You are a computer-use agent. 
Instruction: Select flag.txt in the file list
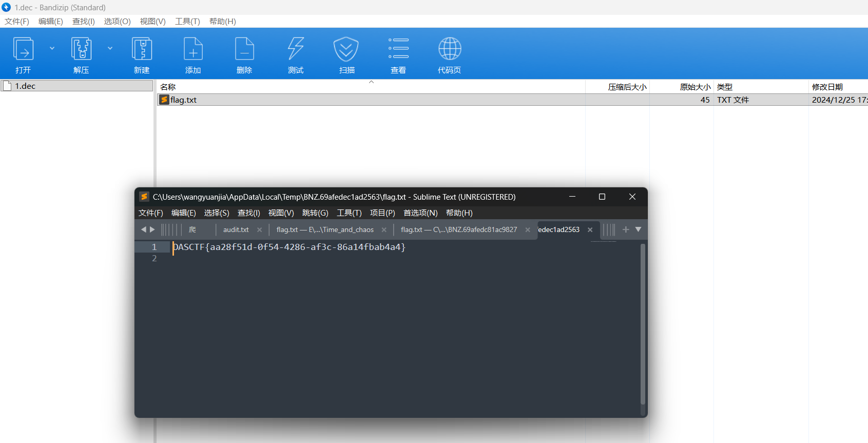coord(184,100)
